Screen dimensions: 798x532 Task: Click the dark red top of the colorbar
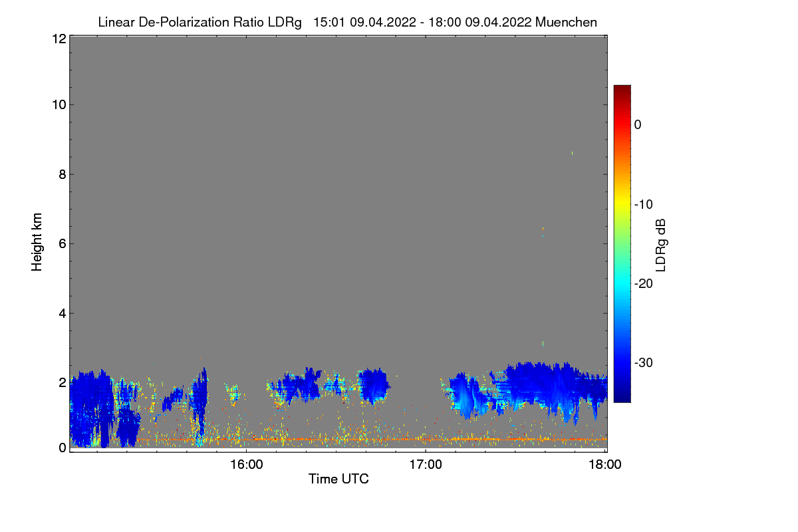(x=622, y=89)
